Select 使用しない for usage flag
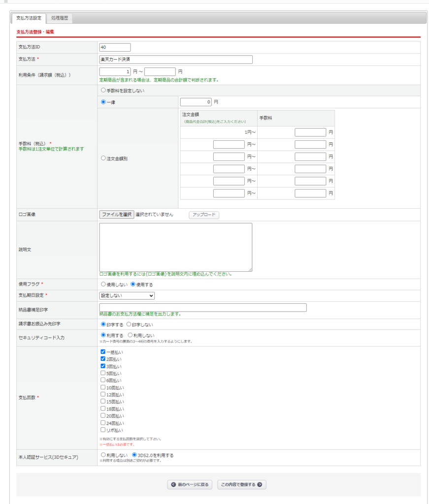This screenshot has width=429, height=504. (x=103, y=284)
